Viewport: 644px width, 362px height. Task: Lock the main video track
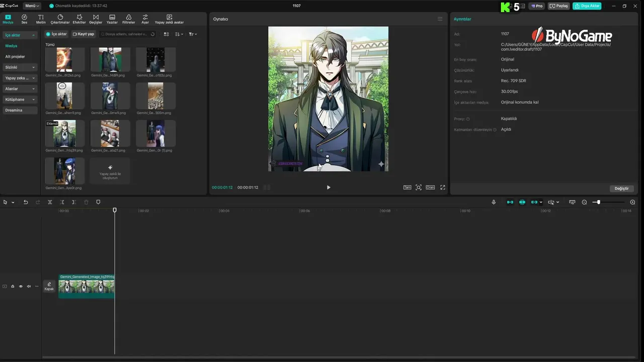point(13,286)
